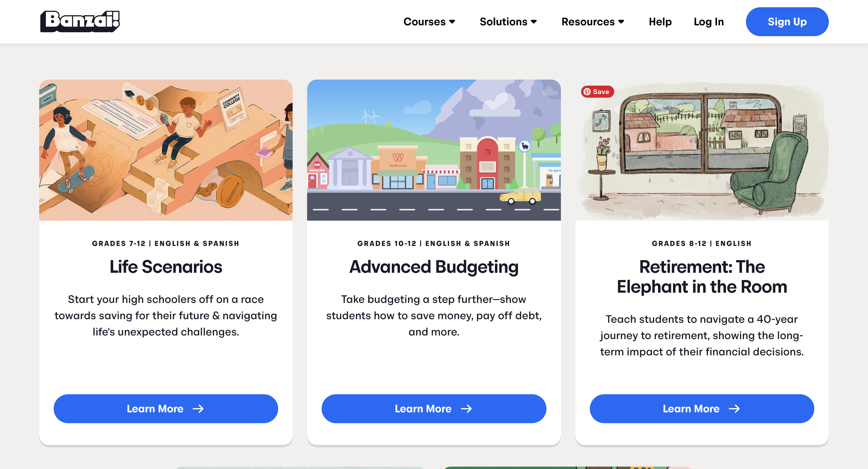Click the Retirement: The Elephant in the Room title

(702, 277)
